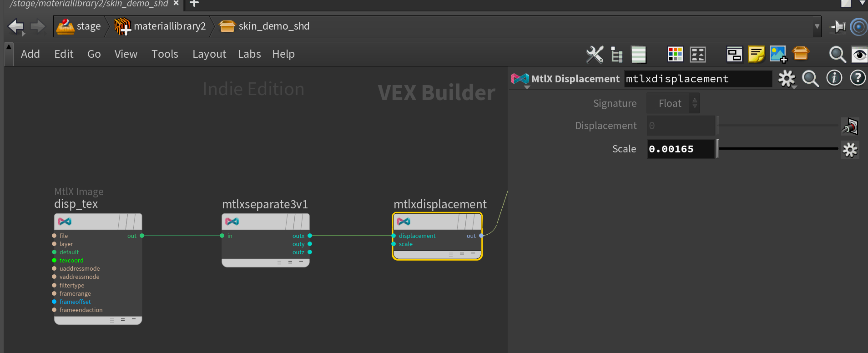Open the Go menu

(94, 54)
